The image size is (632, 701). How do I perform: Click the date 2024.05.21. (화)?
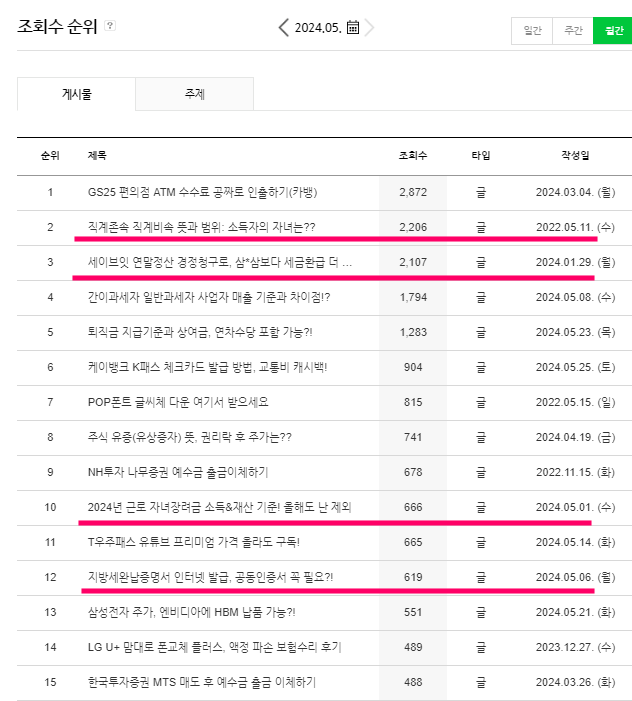(x=575, y=612)
